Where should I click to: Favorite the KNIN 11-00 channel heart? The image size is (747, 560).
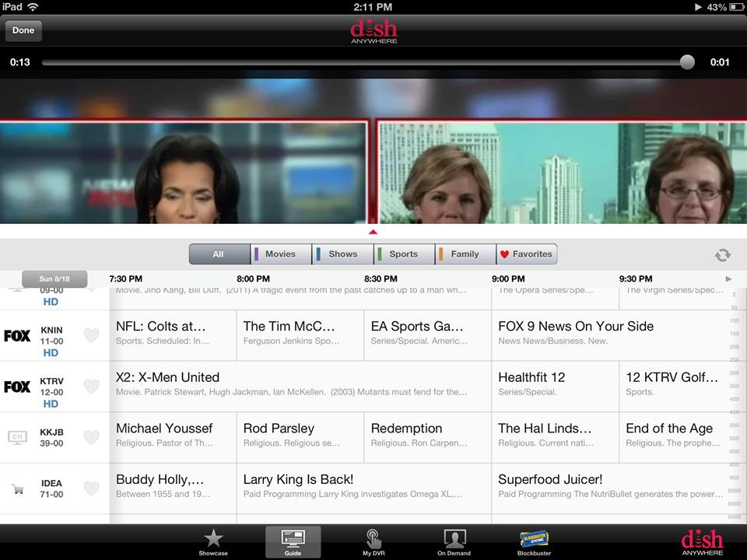click(x=92, y=336)
